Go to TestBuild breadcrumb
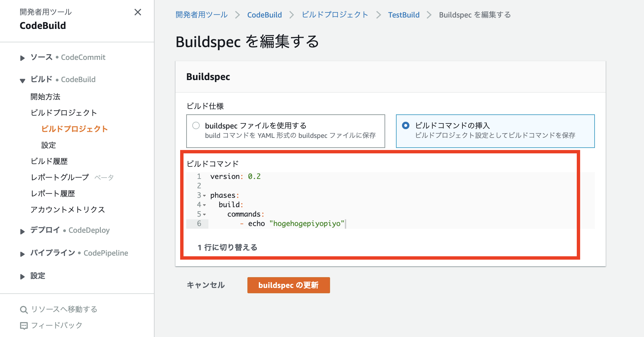The image size is (644, 337). tap(404, 15)
